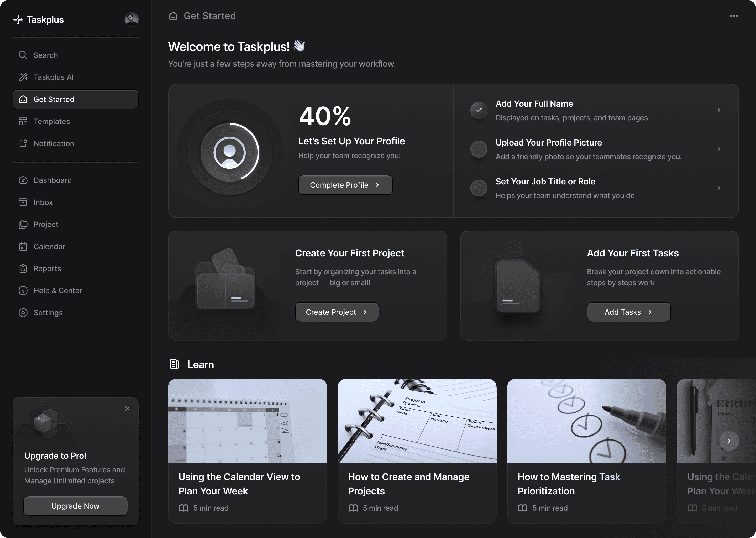Expand Upload Your Profile Picture chevron arrow
Image resolution: width=756 pixels, height=538 pixels.
[x=719, y=149]
